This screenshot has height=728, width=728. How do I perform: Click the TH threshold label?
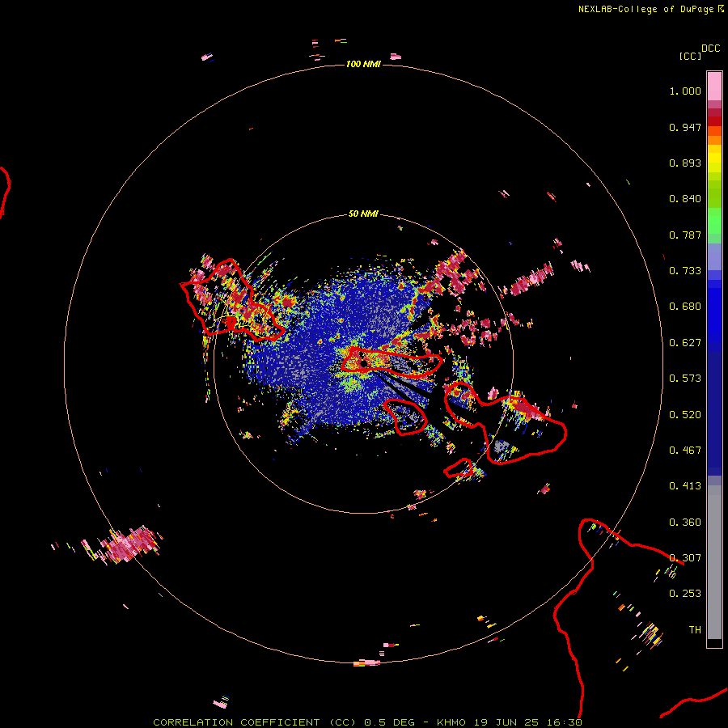(695, 630)
